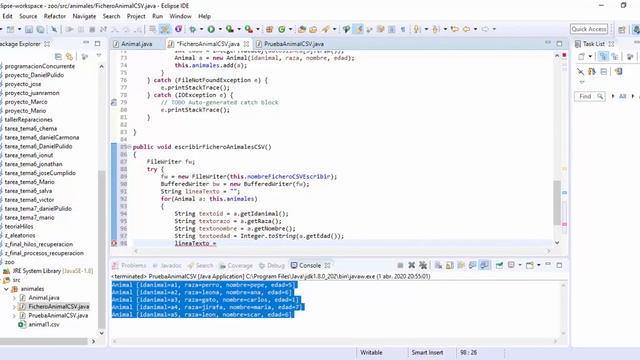Image resolution: width=640 pixels, height=360 pixels.
Task: Click the editor vertical scrollbar thumb
Action: coord(557,202)
